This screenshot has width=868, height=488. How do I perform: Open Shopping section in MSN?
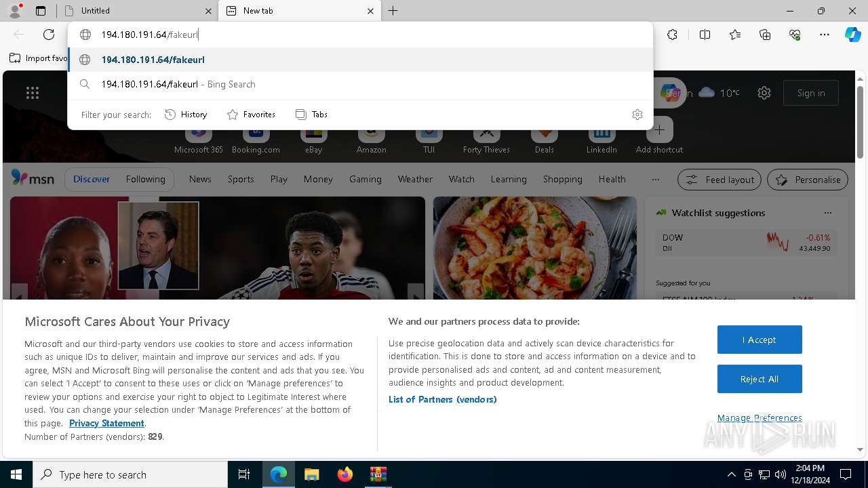coord(562,180)
